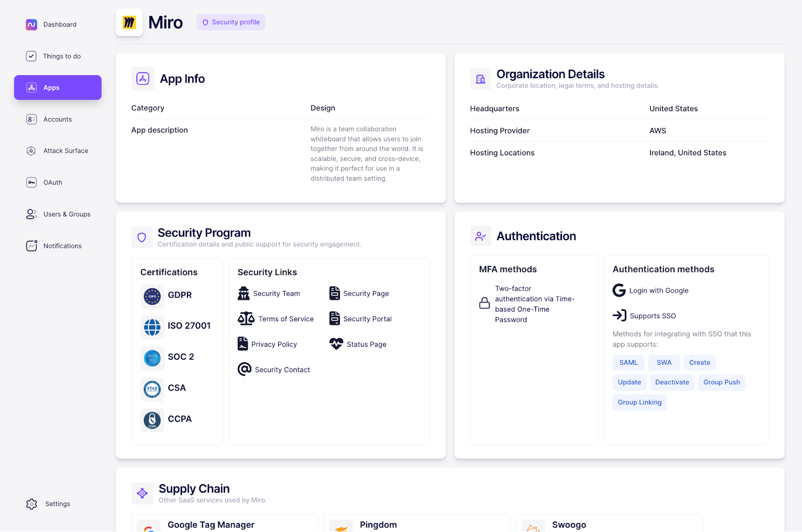Image resolution: width=802 pixels, height=532 pixels.
Task: Click the Miro app logo icon
Action: click(129, 23)
